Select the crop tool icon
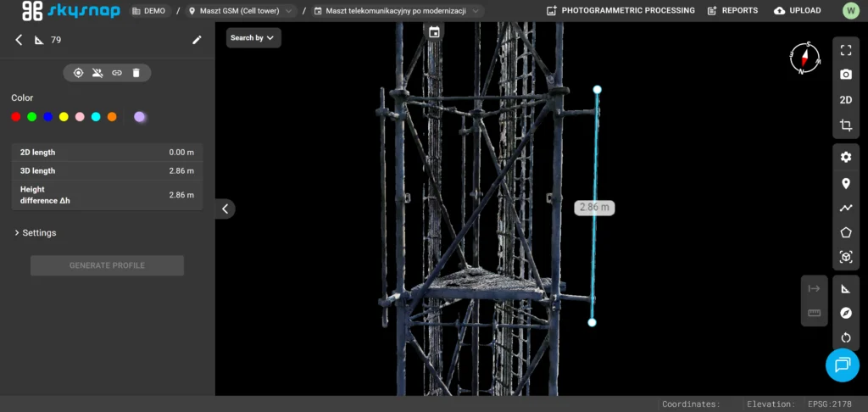The image size is (868, 412). [x=845, y=125]
